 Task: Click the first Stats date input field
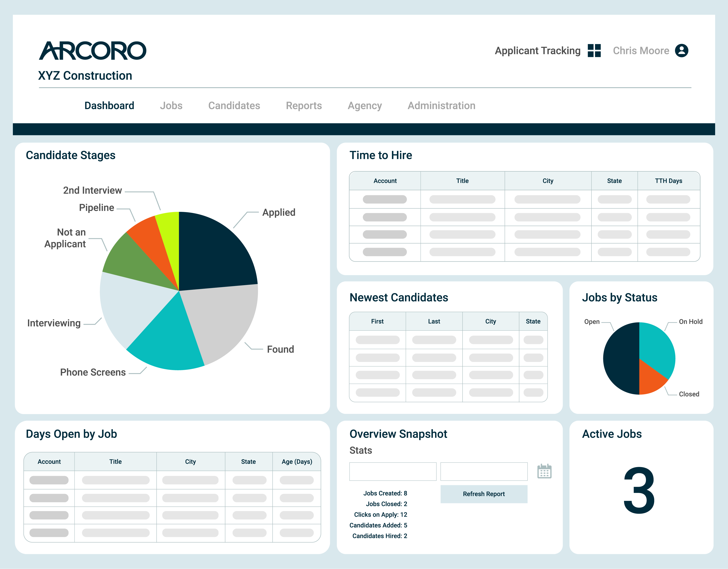click(393, 471)
